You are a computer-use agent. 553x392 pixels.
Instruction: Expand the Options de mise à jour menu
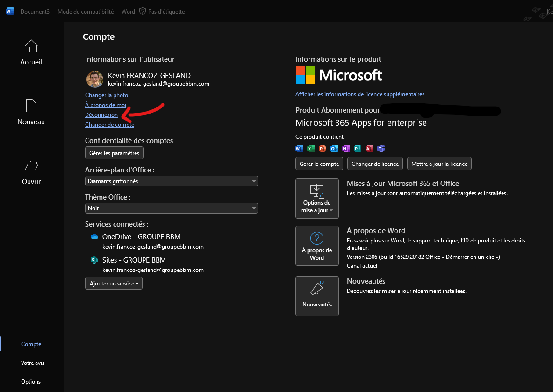[x=317, y=199]
